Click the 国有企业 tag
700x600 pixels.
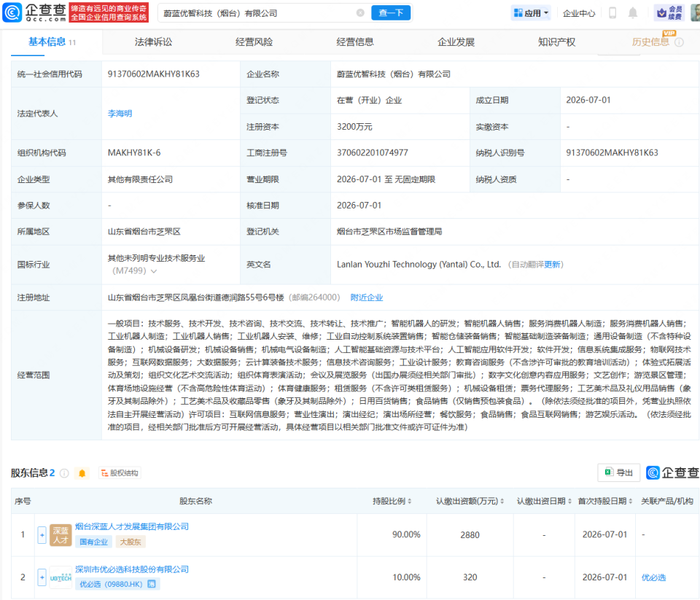click(94, 542)
